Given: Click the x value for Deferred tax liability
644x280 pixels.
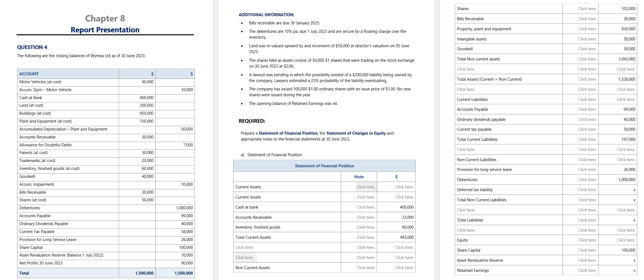Looking at the screenshot, I should point(634,190).
